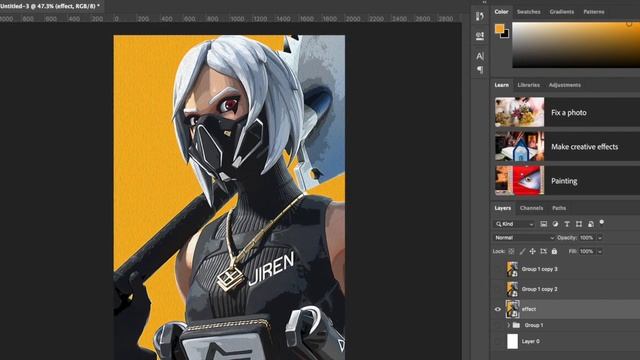Viewport: 640px width, 360px height.
Task: Show Layer 0 visibility box
Action: [498, 341]
